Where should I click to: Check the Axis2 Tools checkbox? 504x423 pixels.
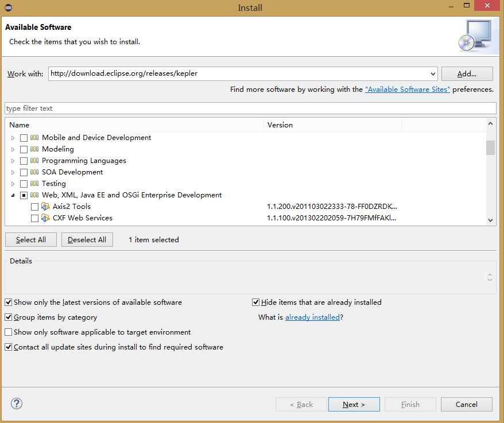[34, 207]
